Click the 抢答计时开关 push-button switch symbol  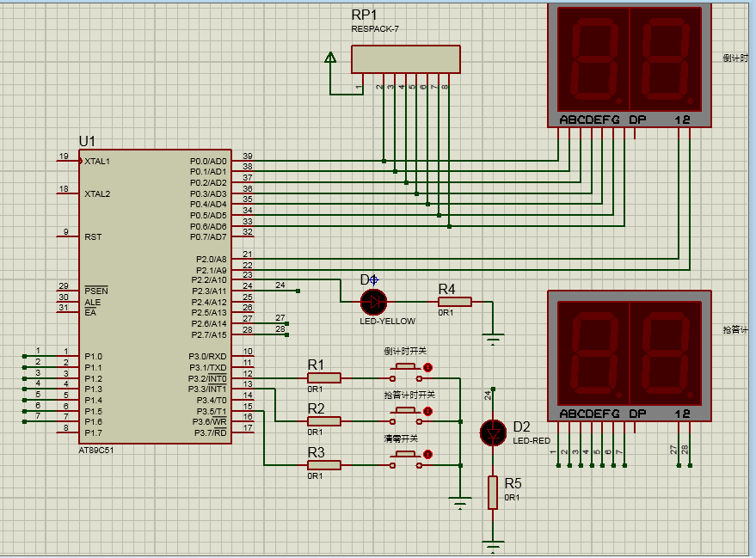point(406,416)
